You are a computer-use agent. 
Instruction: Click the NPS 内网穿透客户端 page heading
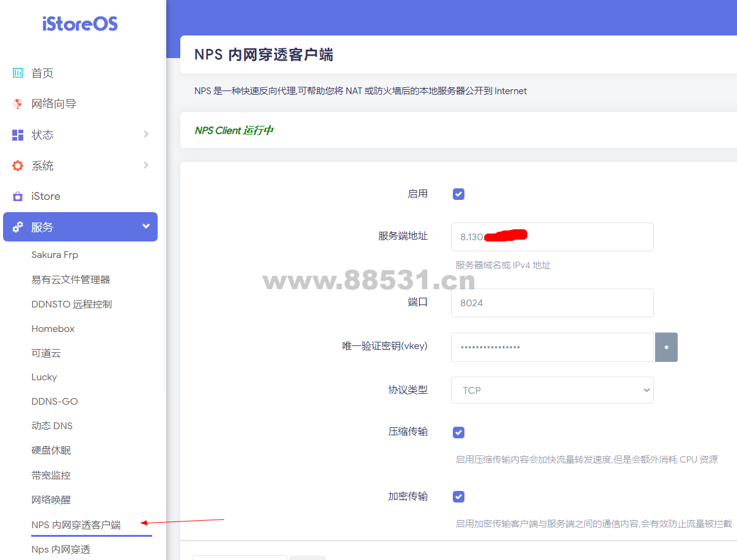click(263, 54)
